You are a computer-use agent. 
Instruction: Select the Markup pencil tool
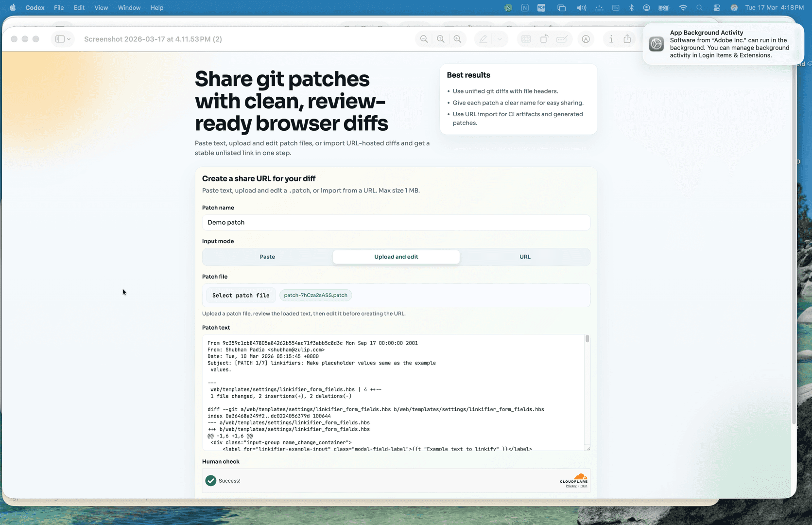(483, 39)
